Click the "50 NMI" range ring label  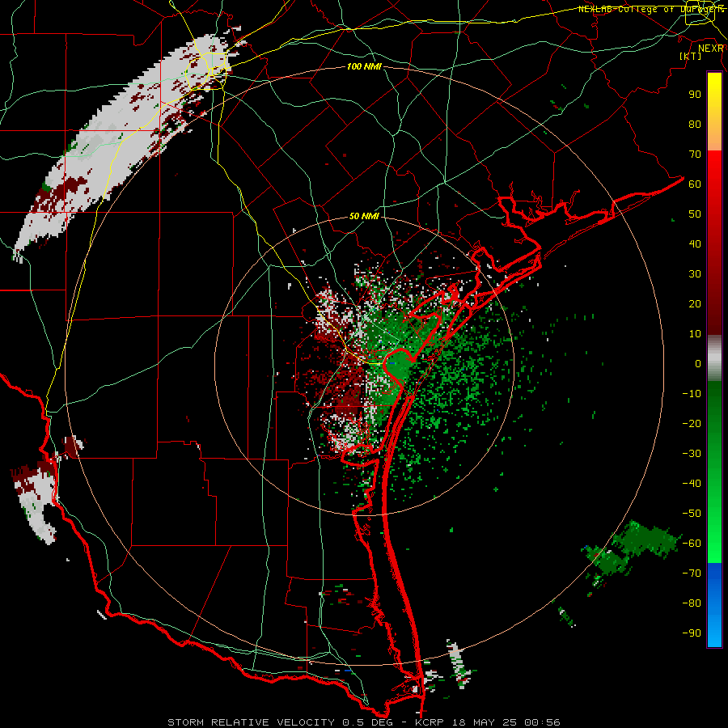click(365, 216)
